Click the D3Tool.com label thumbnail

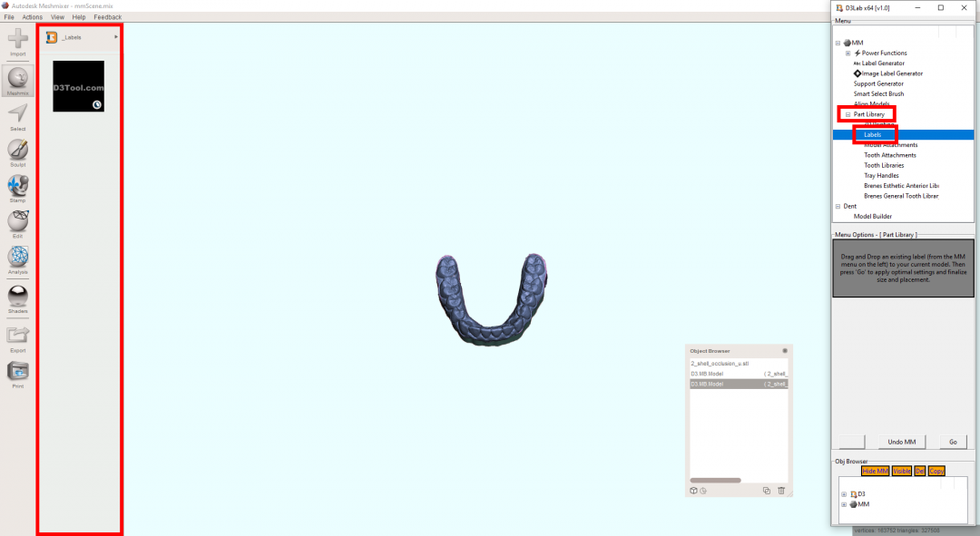point(79,86)
